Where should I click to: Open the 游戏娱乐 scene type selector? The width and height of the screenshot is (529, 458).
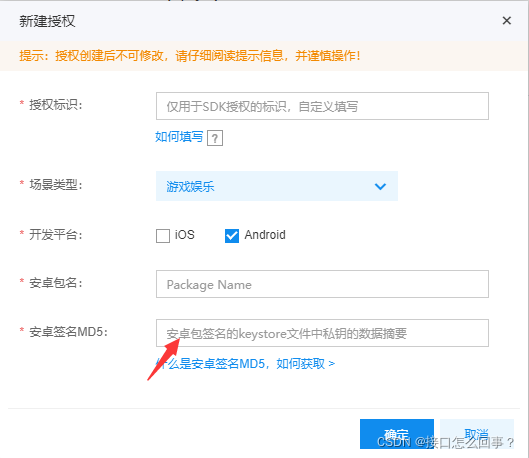(277, 186)
